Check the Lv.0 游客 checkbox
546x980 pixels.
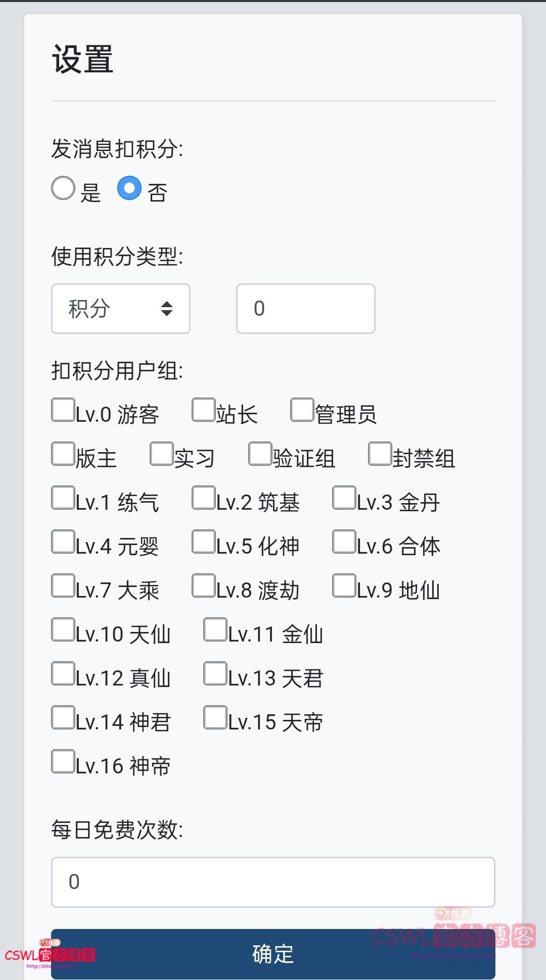tap(63, 410)
